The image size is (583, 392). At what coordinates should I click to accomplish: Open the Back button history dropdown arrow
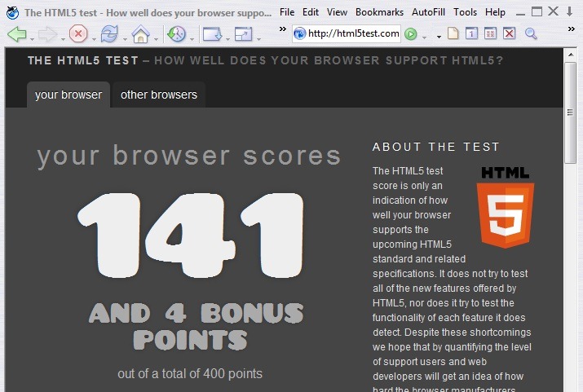(x=33, y=38)
